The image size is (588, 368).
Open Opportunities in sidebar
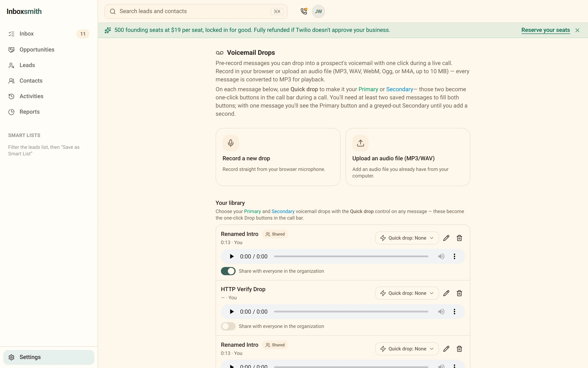[x=49, y=50]
